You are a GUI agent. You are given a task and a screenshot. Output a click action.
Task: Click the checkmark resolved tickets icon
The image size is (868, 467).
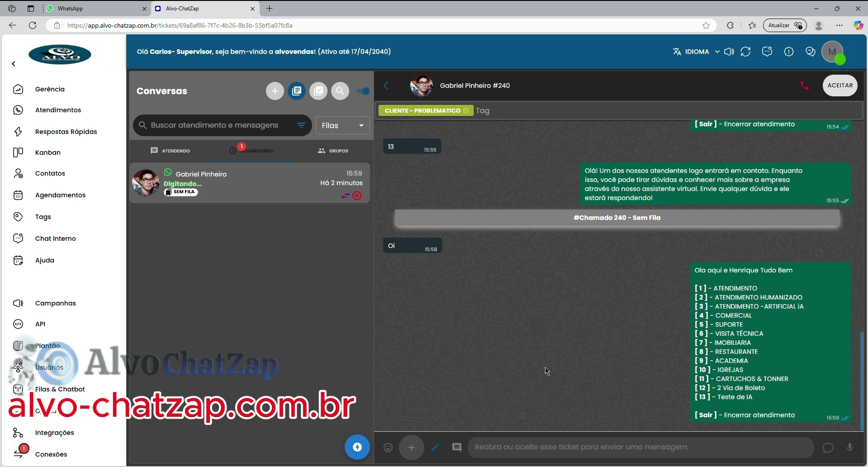(x=318, y=91)
